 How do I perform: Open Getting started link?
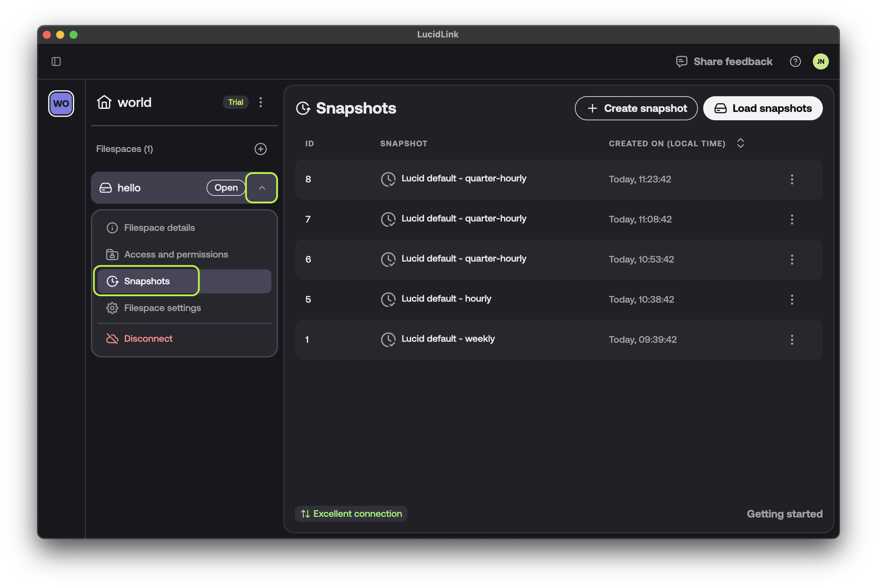pyautogui.click(x=784, y=514)
